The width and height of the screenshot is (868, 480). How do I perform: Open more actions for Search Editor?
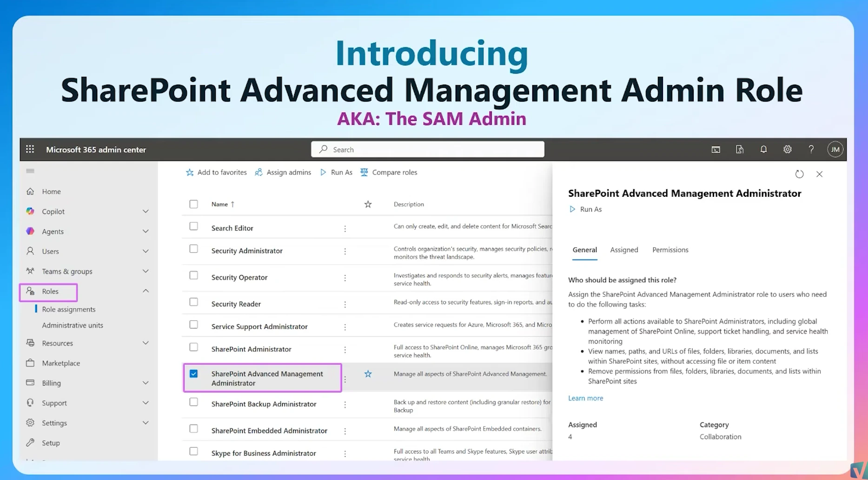tap(345, 228)
